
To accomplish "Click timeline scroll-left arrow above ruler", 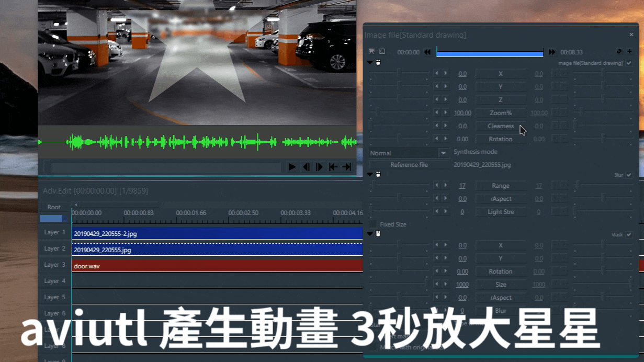I will click(x=76, y=205).
